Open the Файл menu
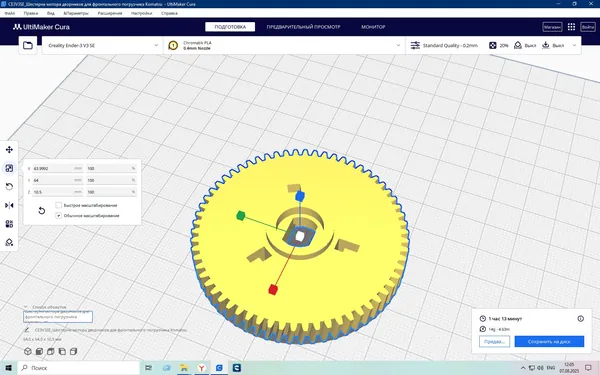Viewport: 600px width, 375px height. pos(10,13)
